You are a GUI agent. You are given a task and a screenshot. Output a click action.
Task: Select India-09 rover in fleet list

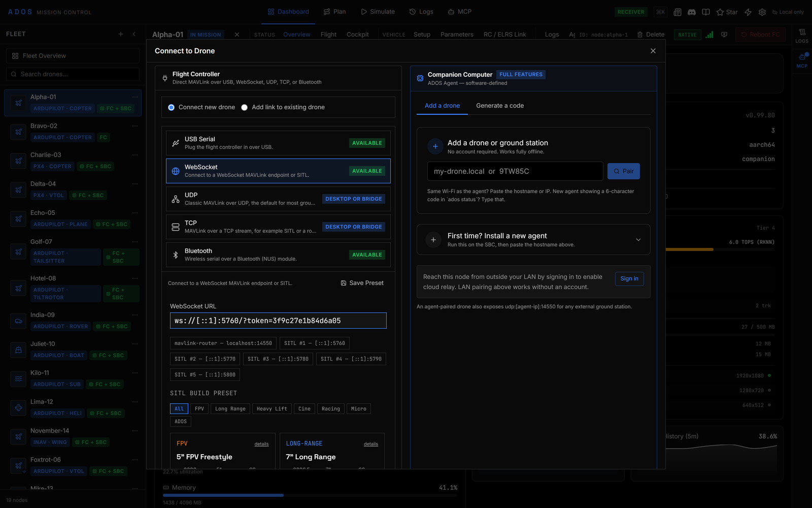73,321
